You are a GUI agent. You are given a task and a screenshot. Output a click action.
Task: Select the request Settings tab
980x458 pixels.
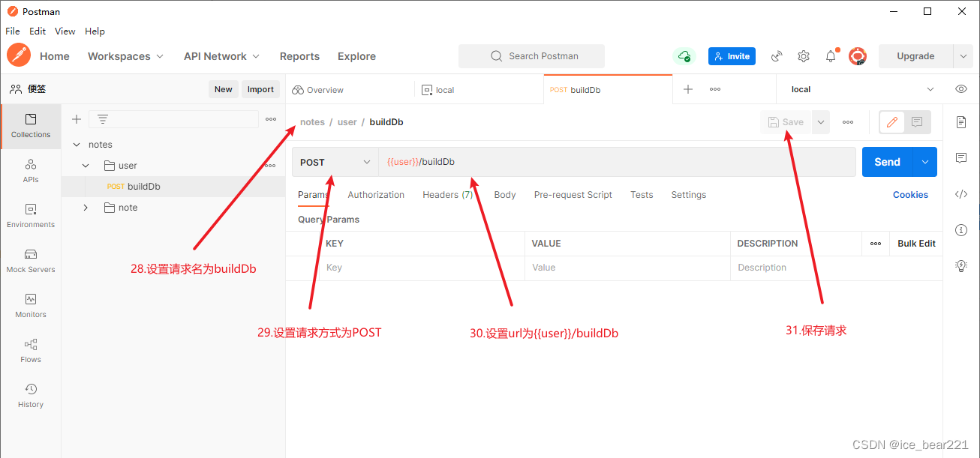689,195
